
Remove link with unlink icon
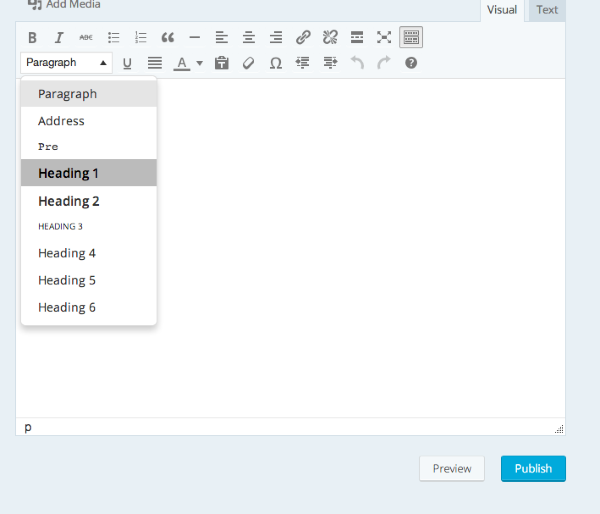(330, 38)
